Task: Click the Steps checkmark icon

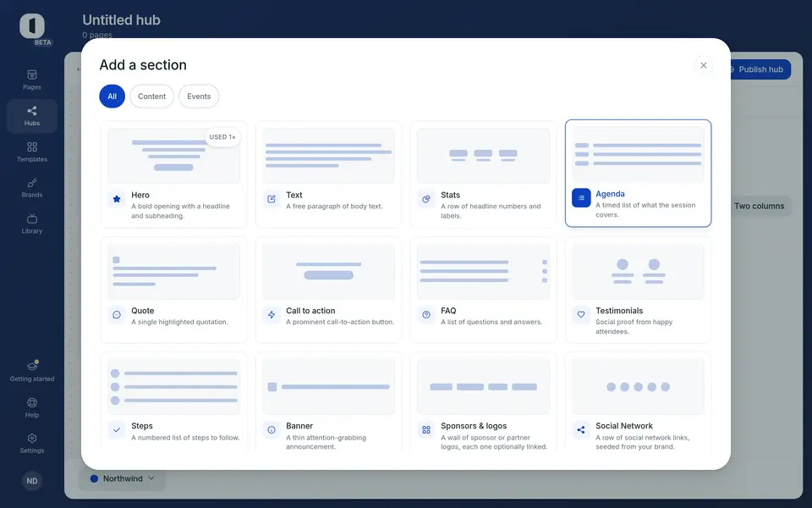Action: pos(117,430)
